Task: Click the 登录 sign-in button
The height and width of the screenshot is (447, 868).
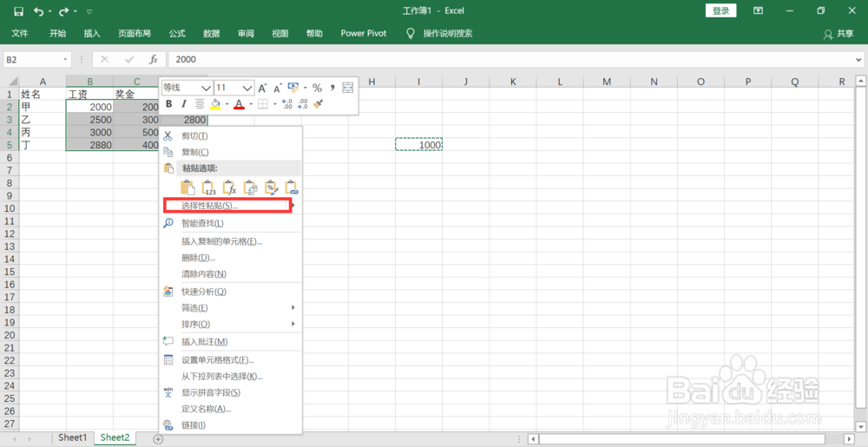Action: point(720,11)
